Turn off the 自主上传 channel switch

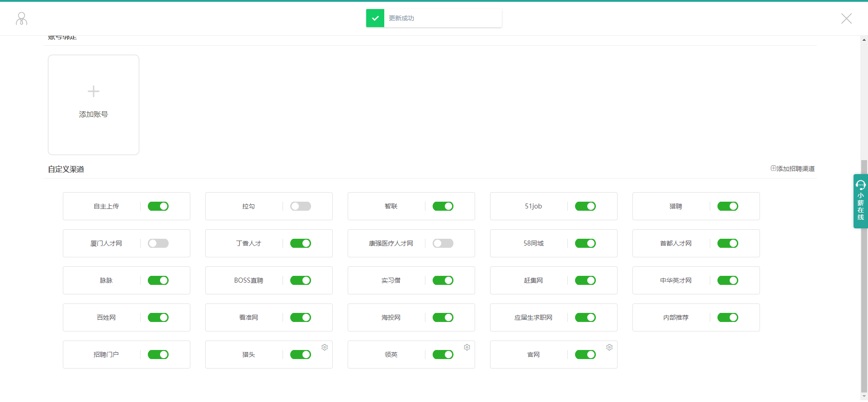(x=158, y=206)
